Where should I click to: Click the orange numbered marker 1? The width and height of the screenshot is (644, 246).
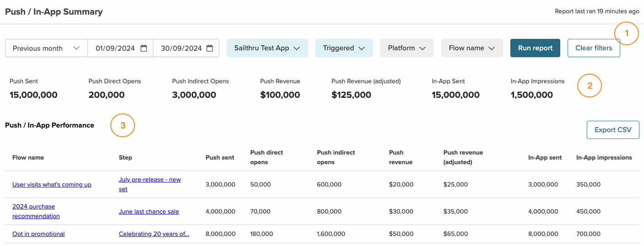[626, 33]
